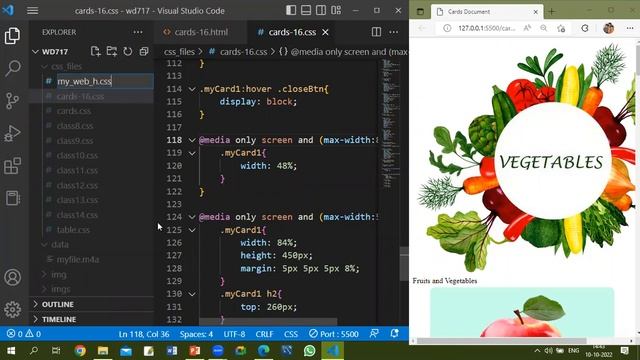Open Google Chrome from the taskbar

(80, 351)
